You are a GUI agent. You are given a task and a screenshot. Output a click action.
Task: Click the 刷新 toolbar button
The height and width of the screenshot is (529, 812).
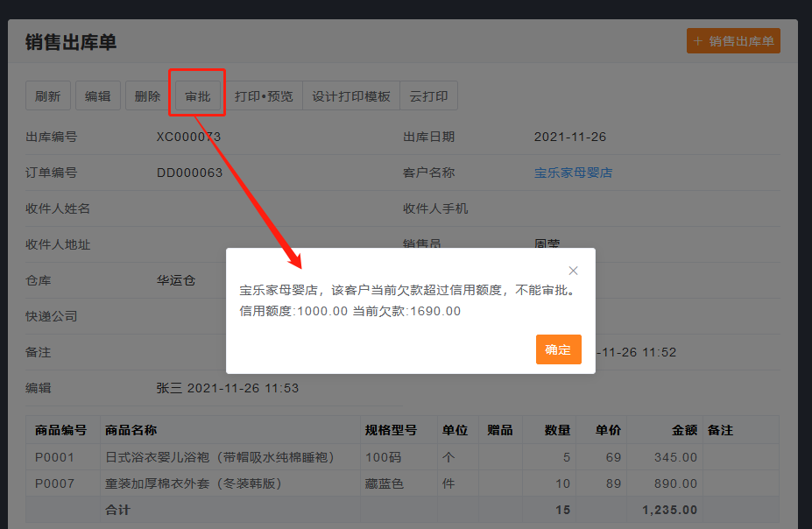click(x=48, y=96)
